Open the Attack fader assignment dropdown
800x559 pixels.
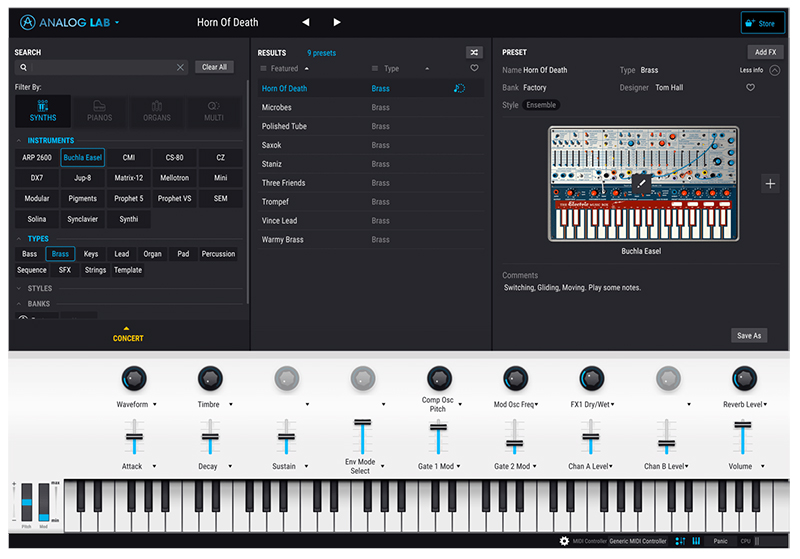[x=154, y=466]
